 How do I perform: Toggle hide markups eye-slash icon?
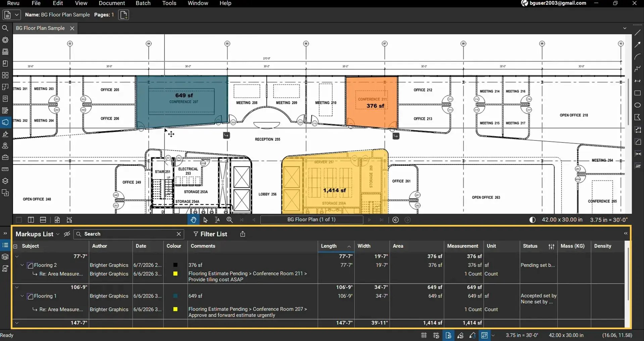67,234
